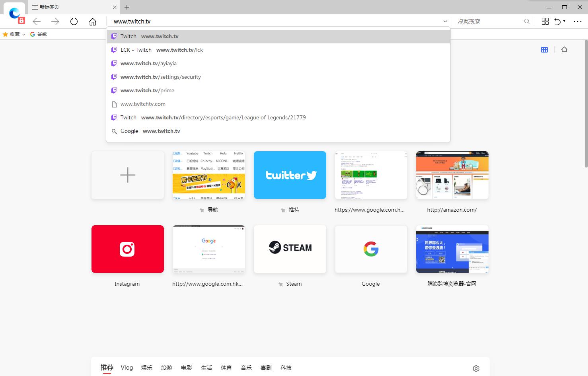Open the 导航 navigation tile
The image size is (588, 376).
(x=209, y=175)
